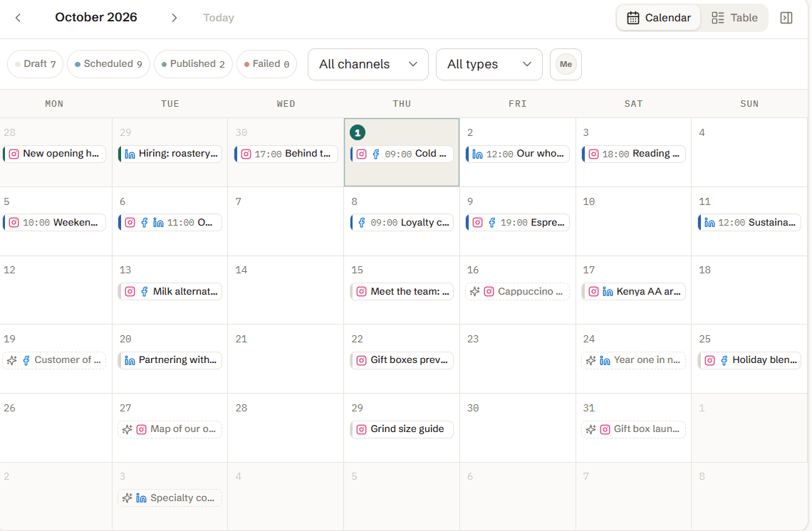
Task: Select the day number 26
Action: [9, 408]
